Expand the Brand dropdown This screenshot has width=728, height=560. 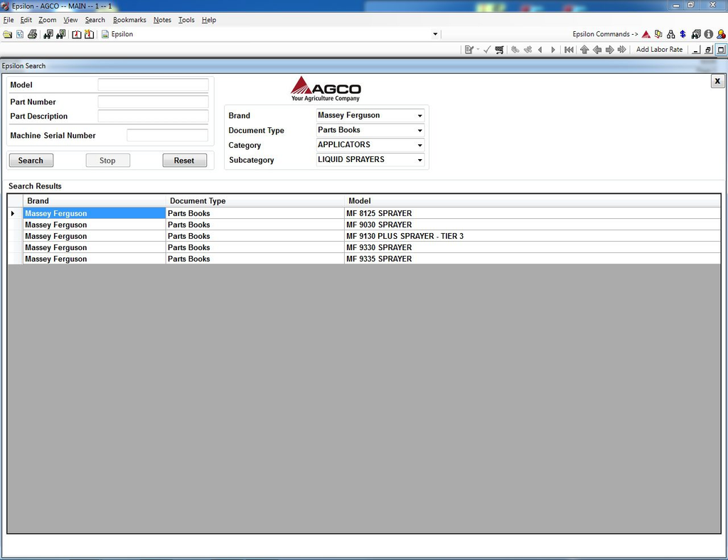[419, 116]
